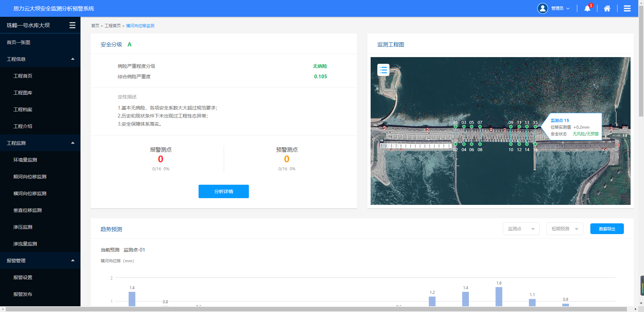The width and height of the screenshot is (644, 312).
Task: Select monitoring point 02 marker on map
Action: pyautogui.click(x=455, y=144)
